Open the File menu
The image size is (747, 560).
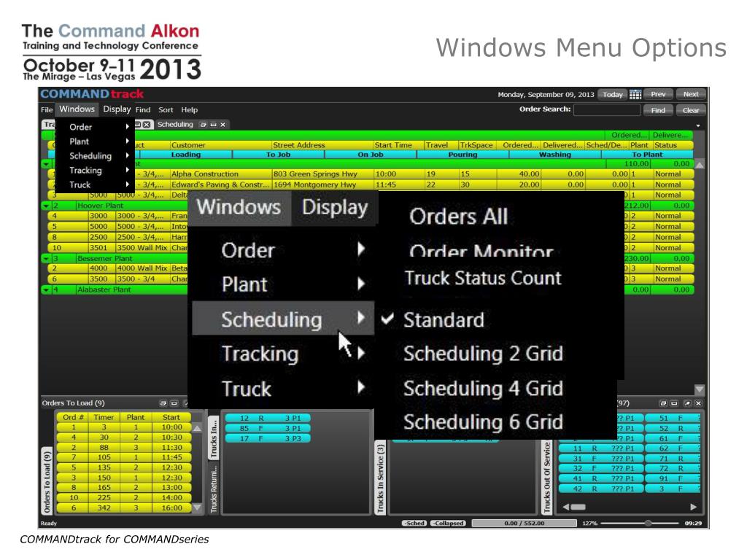pyautogui.click(x=47, y=109)
